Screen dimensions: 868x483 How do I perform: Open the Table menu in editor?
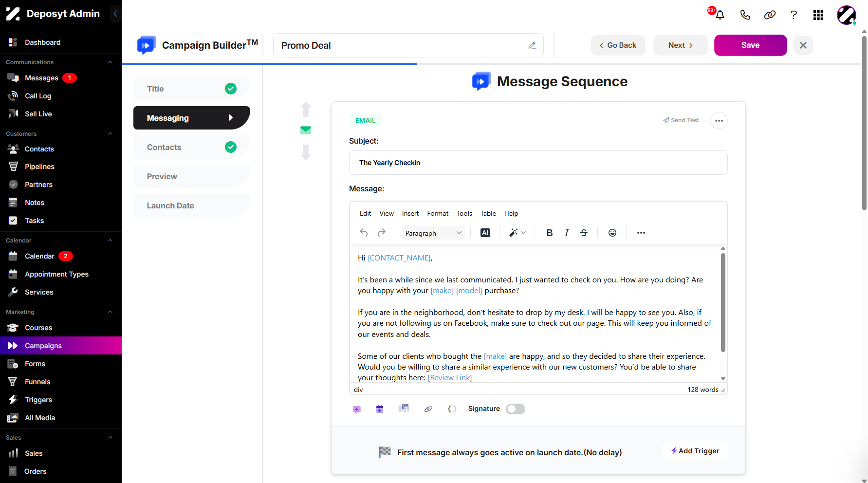pos(488,213)
